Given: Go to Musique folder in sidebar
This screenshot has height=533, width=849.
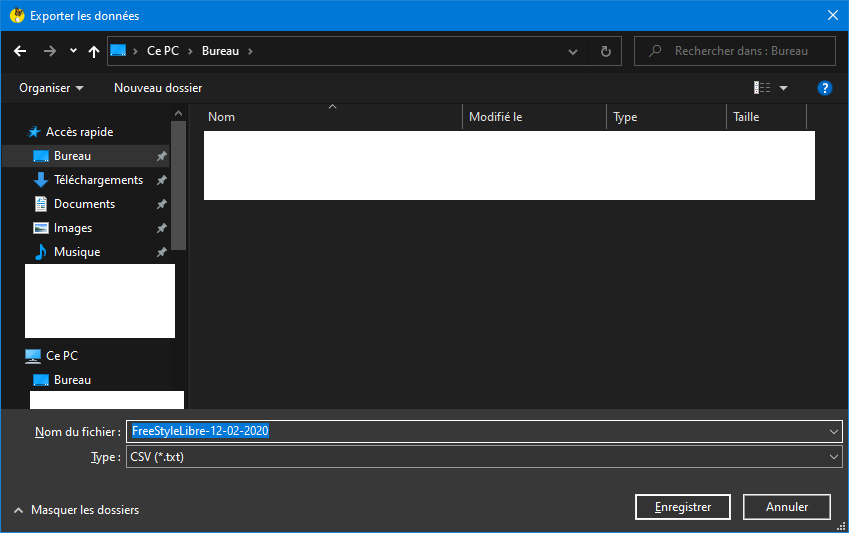Looking at the screenshot, I should tap(77, 252).
